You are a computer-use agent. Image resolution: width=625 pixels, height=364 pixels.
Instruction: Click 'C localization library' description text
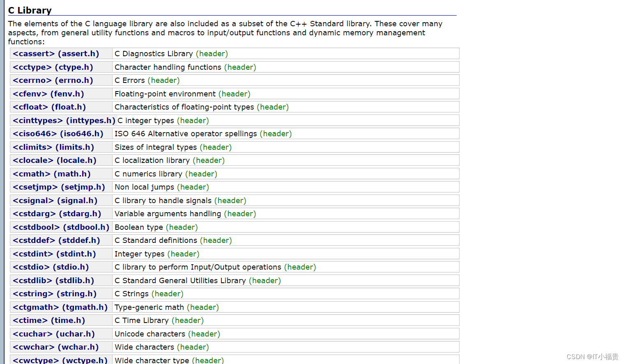(x=152, y=160)
